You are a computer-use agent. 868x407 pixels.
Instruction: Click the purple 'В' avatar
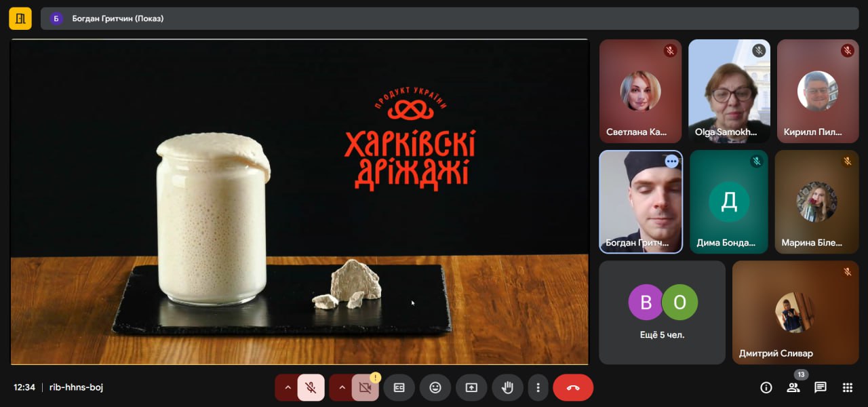pos(646,302)
